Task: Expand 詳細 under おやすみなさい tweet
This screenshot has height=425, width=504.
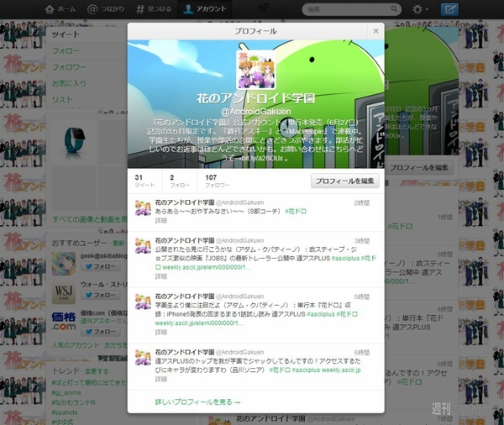Action: click(161, 221)
